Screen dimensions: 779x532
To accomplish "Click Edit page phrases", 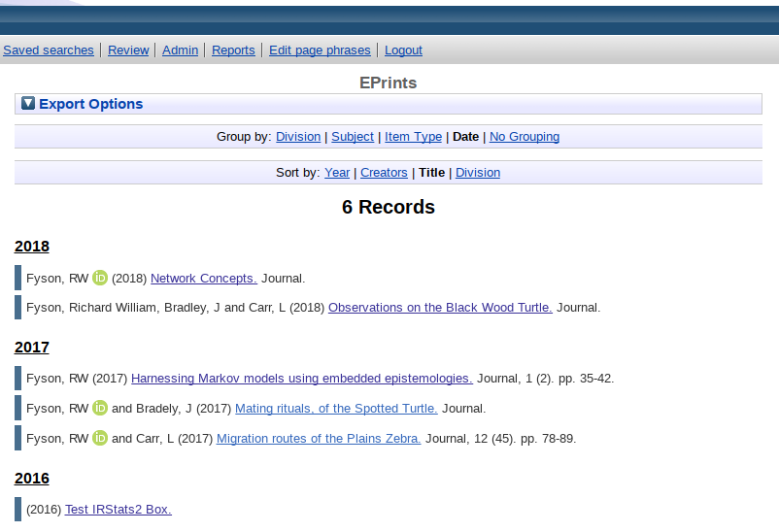I will [x=320, y=50].
